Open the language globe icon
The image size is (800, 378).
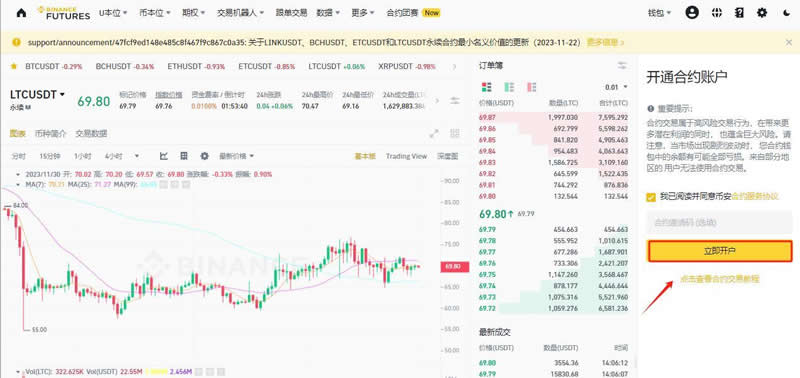tap(717, 13)
